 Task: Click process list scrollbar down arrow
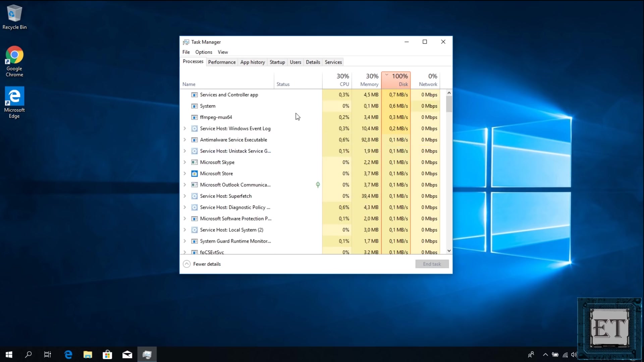point(449,251)
